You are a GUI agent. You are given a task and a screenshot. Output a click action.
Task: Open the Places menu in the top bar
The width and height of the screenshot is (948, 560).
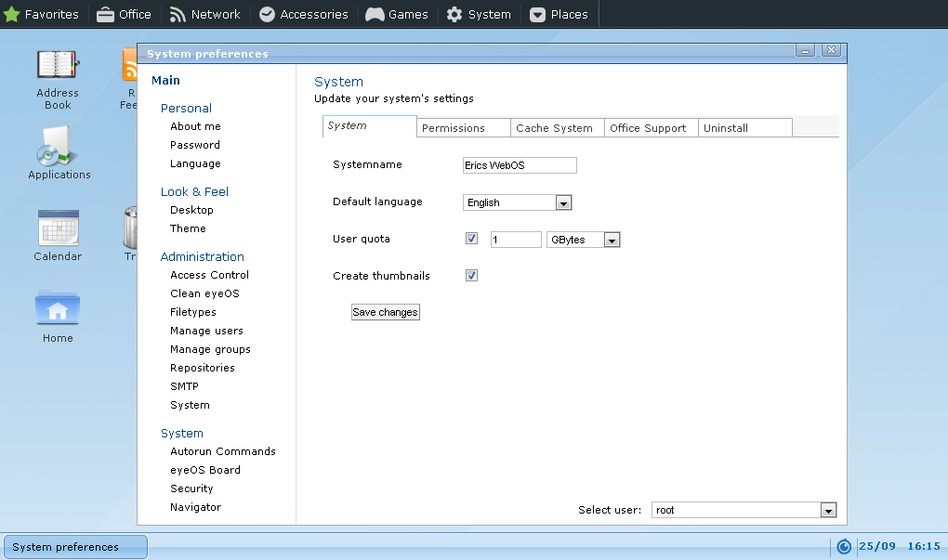coord(559,14)
